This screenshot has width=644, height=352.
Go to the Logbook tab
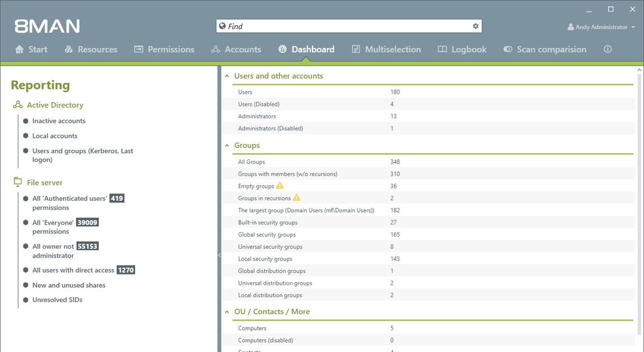click(x=462, y=49)
